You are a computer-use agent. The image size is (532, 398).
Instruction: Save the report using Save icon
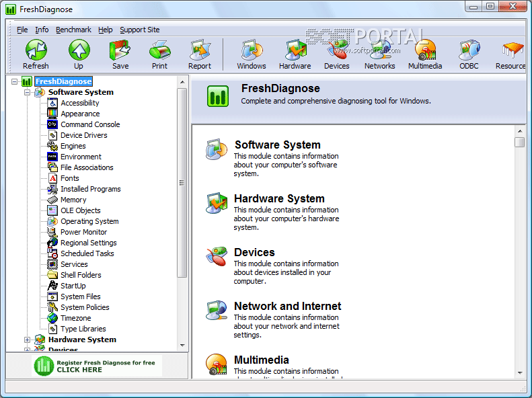pyautogui.click(x=120, y=50)
